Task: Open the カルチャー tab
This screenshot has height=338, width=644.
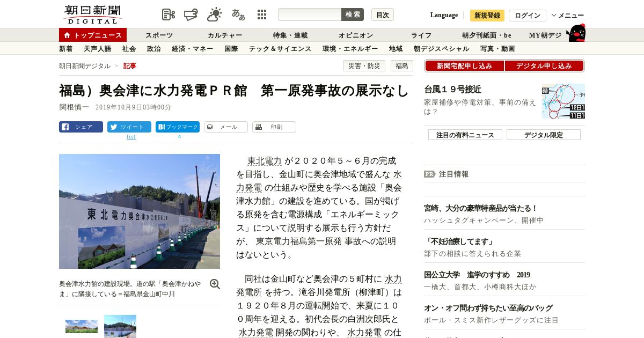Action: [x=225, y=35]
